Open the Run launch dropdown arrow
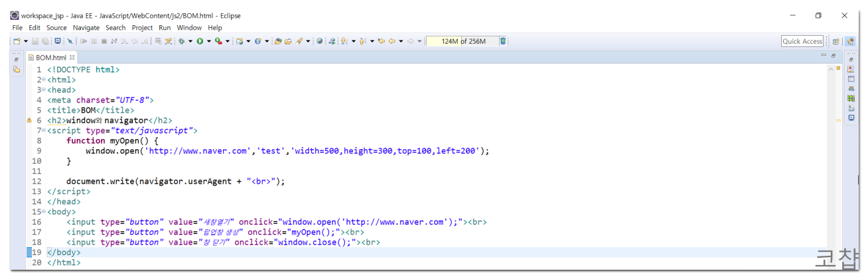The image size is (868, 279). click(x=208, y=41)
